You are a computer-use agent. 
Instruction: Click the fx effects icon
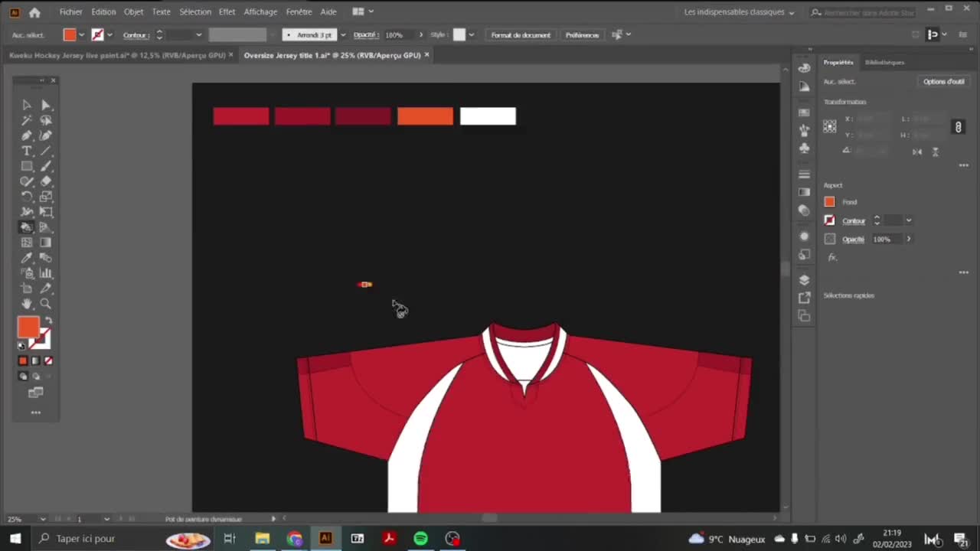(832, 257)
